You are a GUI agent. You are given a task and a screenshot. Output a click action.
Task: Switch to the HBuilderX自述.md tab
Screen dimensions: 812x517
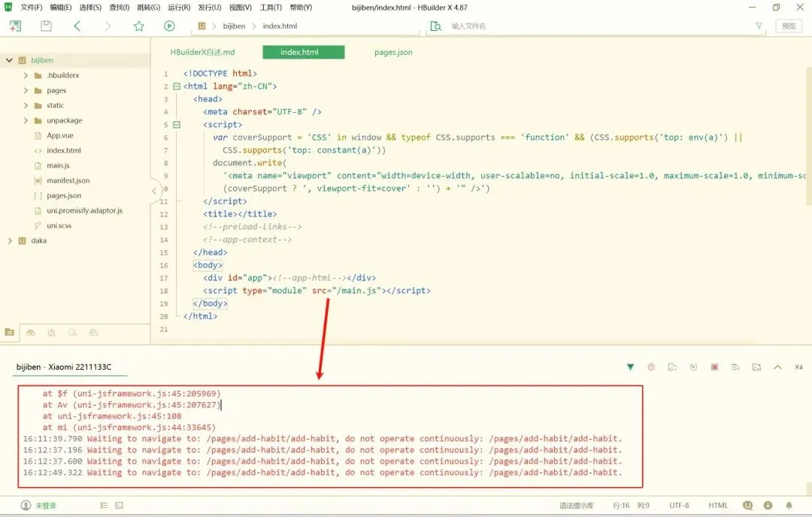pyautogui.click(x=202, y=53)
